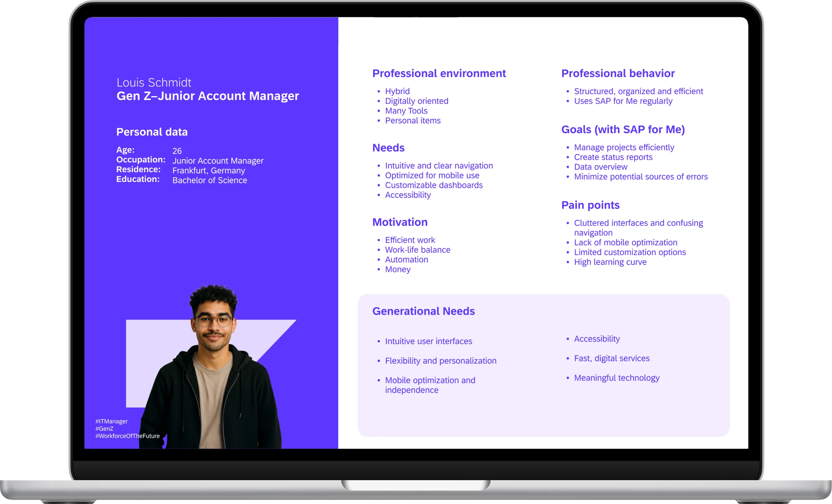This screenshot has width=832, height=504.
Task: Click 'Limited customization options' item
Action: point(630,252)
